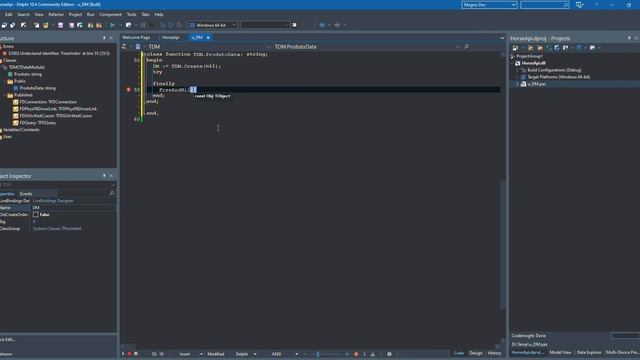Switch to Events tab in Object Inspector
Screen dimensions: 640x360
point(26,194)
